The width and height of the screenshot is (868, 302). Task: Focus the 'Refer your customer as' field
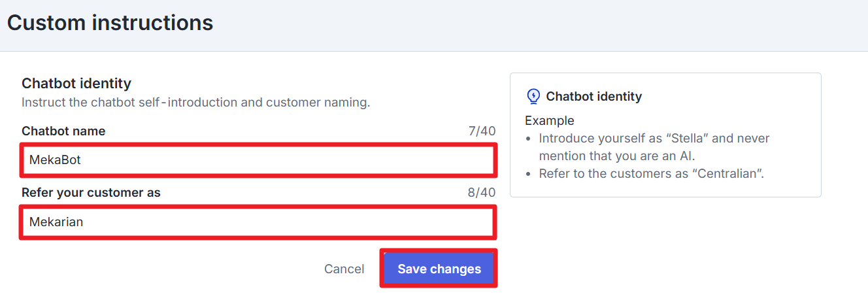[x=258, y=222]
